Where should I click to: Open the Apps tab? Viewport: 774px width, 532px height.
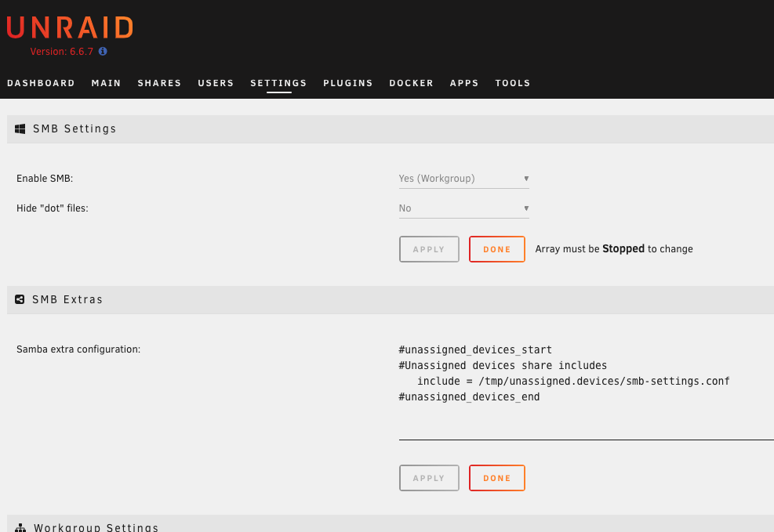pos(464,83)
